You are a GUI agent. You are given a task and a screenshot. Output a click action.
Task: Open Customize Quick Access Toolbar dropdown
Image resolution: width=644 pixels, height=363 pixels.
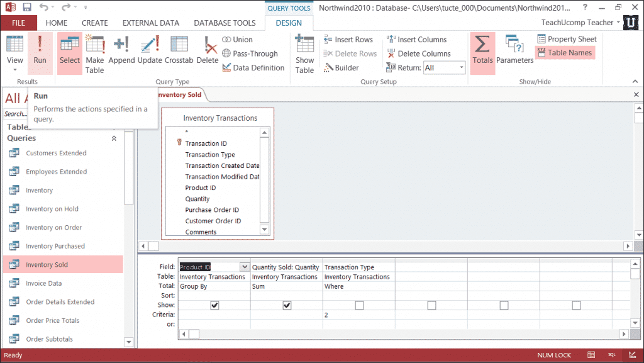[86, 8]
